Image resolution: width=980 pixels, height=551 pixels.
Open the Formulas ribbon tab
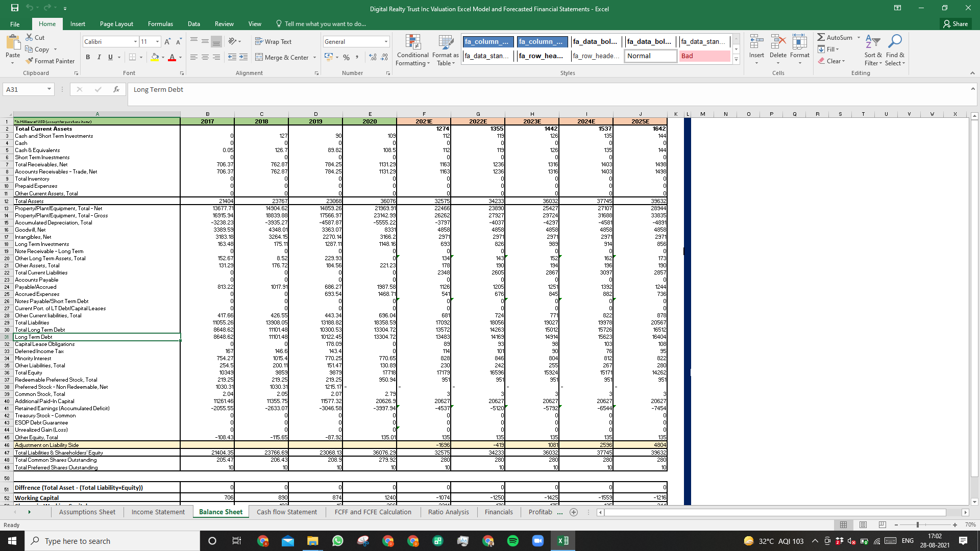point(160,24)
